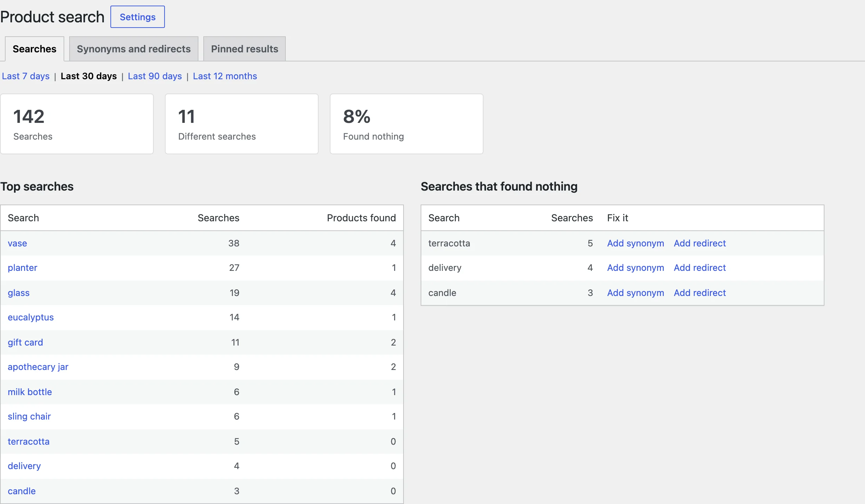Add redirect for candle
This screenshot has width=865, height=504.
[x=700, y=293]
